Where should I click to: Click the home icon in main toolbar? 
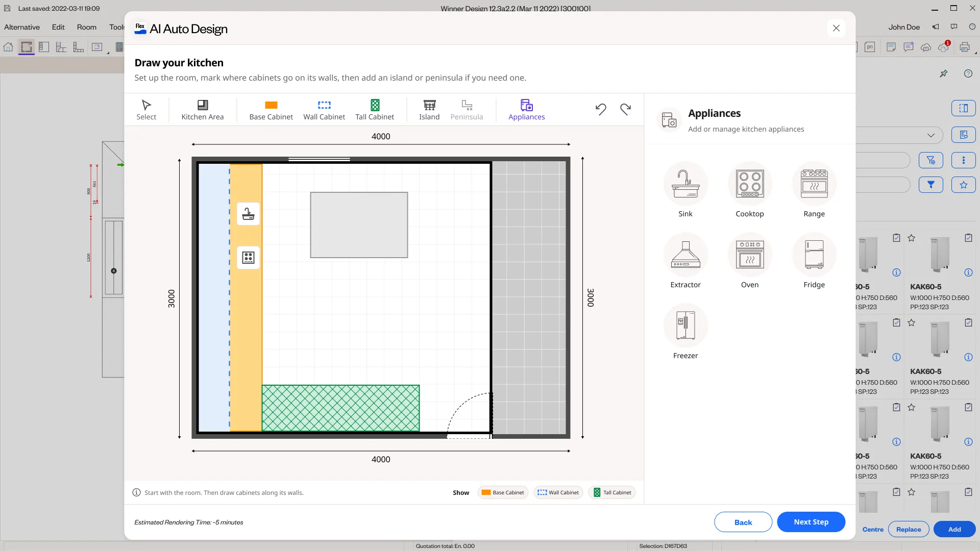[8, 47]
